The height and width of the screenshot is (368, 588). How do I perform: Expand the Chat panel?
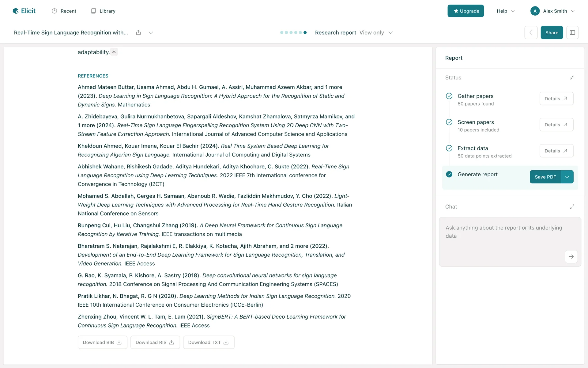tap(572, 207)
